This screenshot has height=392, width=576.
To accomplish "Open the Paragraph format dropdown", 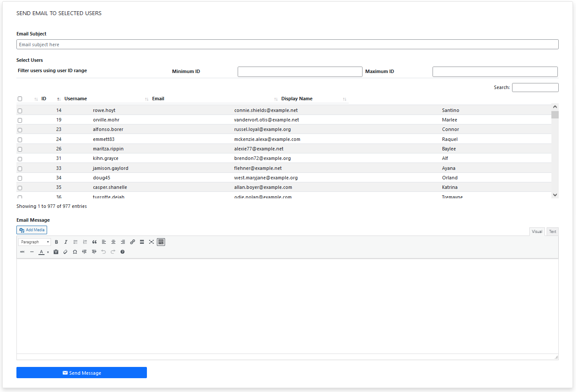I will click(x=35, y=242).
